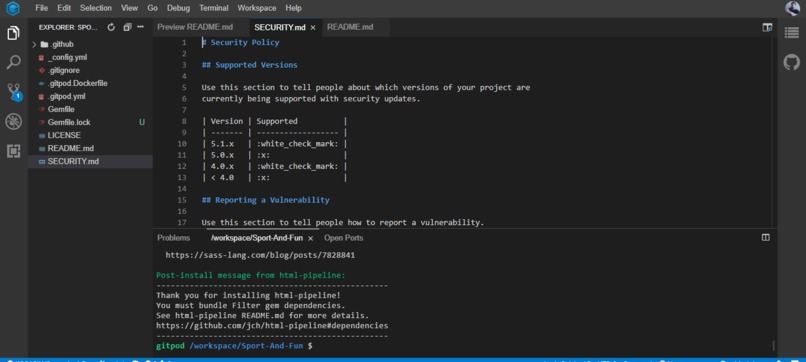Collapse all folders in the Explorer
This screenshot has width=806, height=362.
127,27
